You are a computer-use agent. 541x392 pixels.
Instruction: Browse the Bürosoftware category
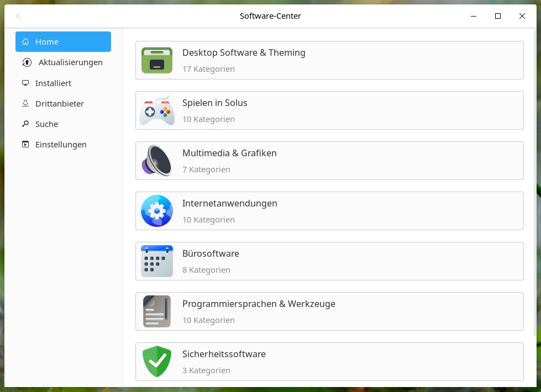point(329,261)
